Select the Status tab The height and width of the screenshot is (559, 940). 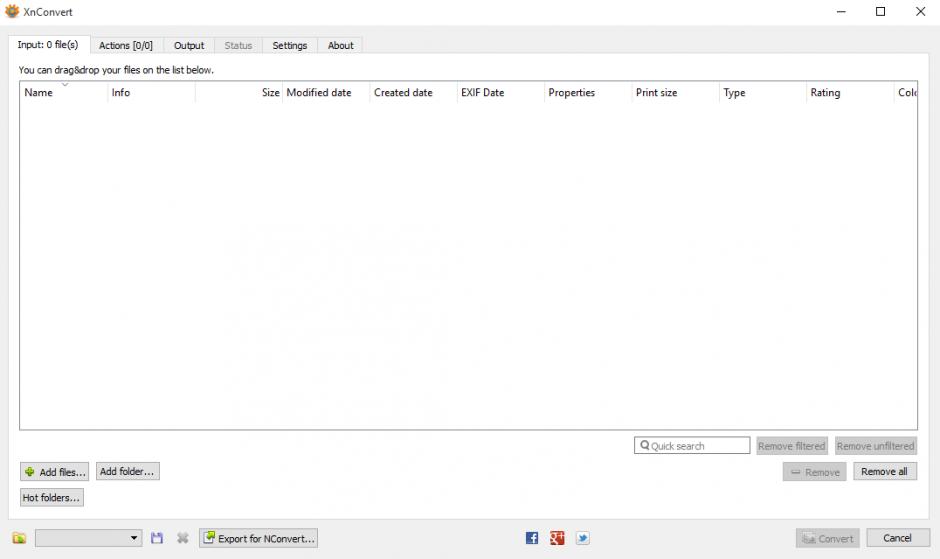tap(238, 46)
